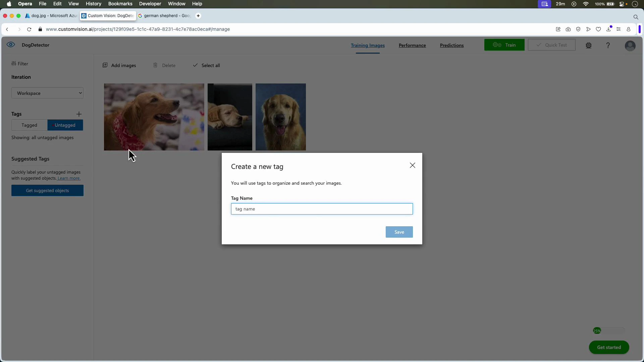Choose Select all images
The image size is (644, 362).
[x=206, y=65]
